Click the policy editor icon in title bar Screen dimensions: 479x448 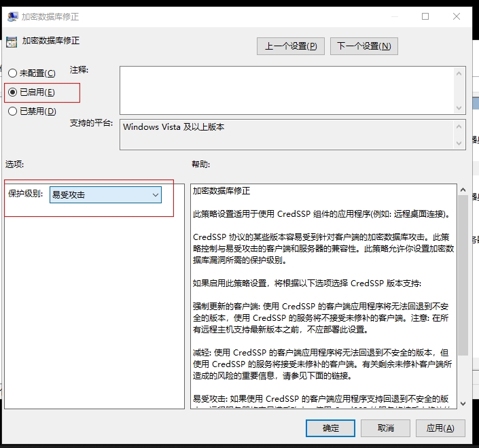[x=12, y=16]
